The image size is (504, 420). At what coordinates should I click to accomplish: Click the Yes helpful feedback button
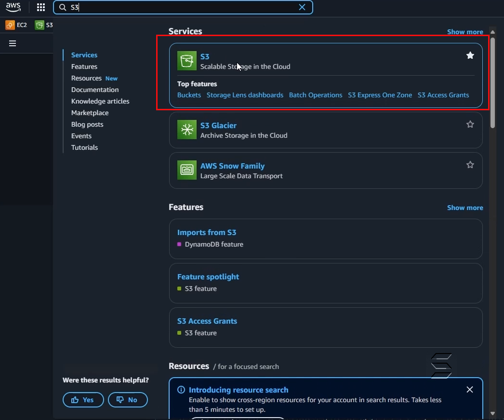(x=83, y=400)
